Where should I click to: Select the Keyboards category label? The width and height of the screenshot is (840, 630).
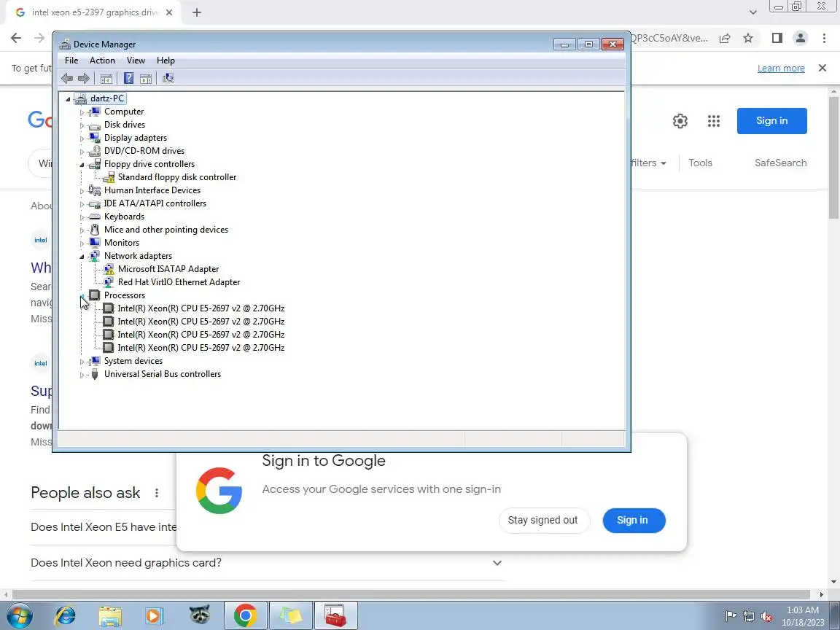(x=124, y=217)
